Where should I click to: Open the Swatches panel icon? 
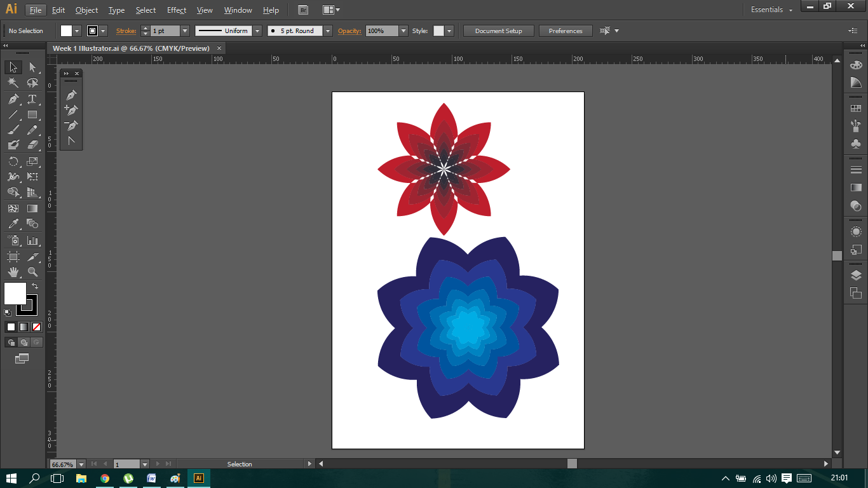[x=856, y=109]
